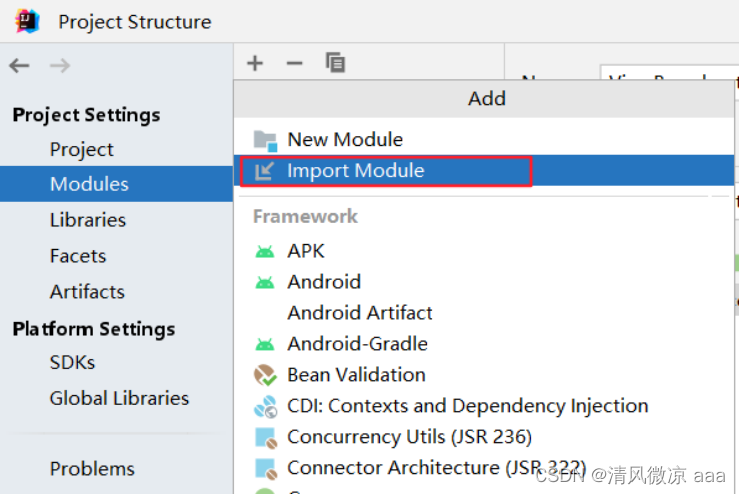740x494 pixels.
Task: Click the plus Add toolbar icon
Action: point(255,63)
